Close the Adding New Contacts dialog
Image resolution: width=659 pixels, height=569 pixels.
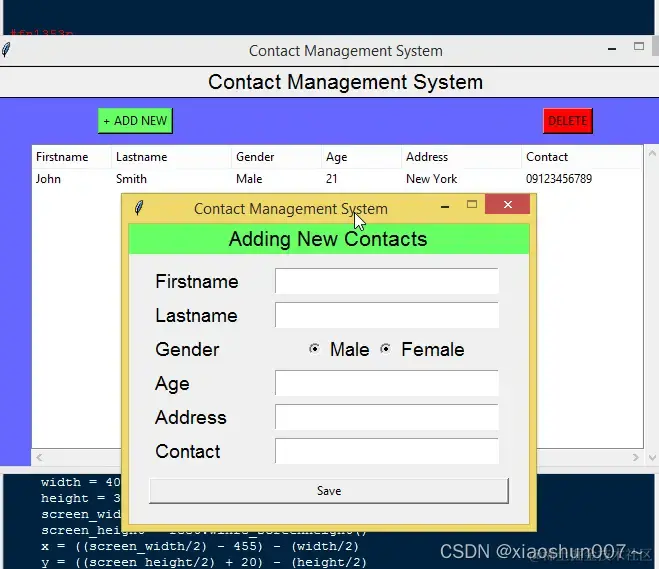pos(508,204)
